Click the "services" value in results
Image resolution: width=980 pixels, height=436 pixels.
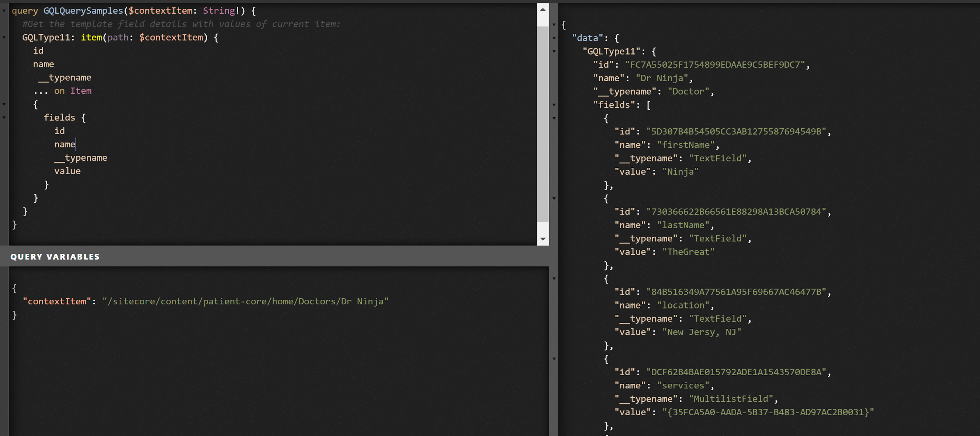click(x=683, y=386)
